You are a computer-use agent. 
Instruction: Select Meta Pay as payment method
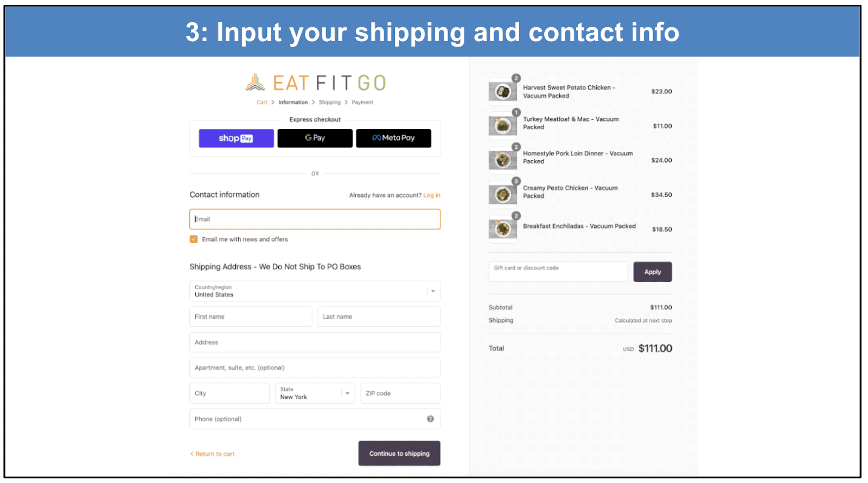click(x=393, y=138)
